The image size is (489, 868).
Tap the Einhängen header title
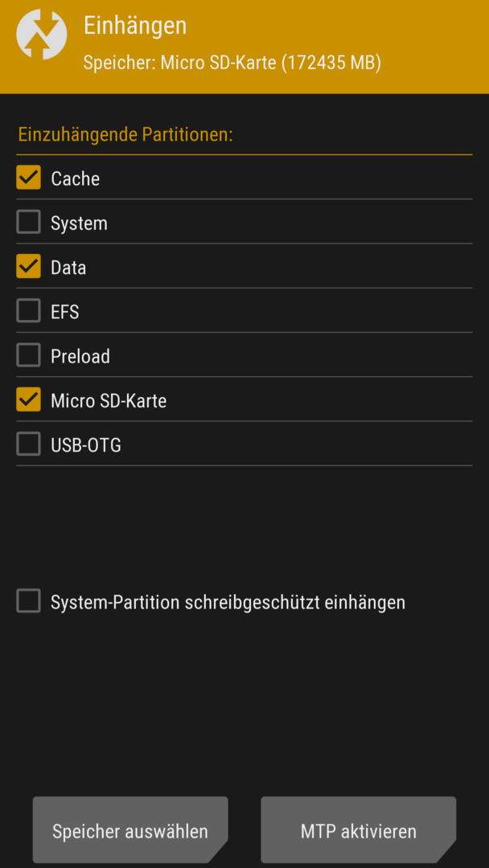click(135, 26)
